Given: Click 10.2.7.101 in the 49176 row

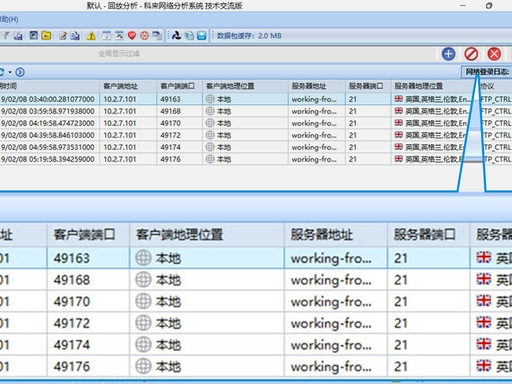Looking at the screenshot, I should click(120, 159).
